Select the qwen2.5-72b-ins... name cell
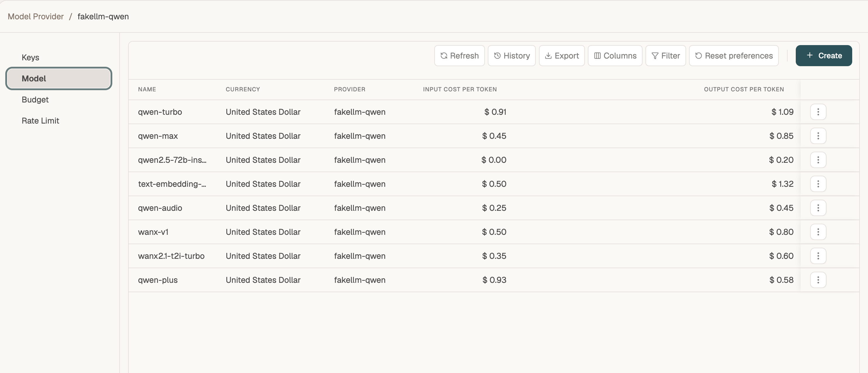The image size is (868, 373). point(172,160)
